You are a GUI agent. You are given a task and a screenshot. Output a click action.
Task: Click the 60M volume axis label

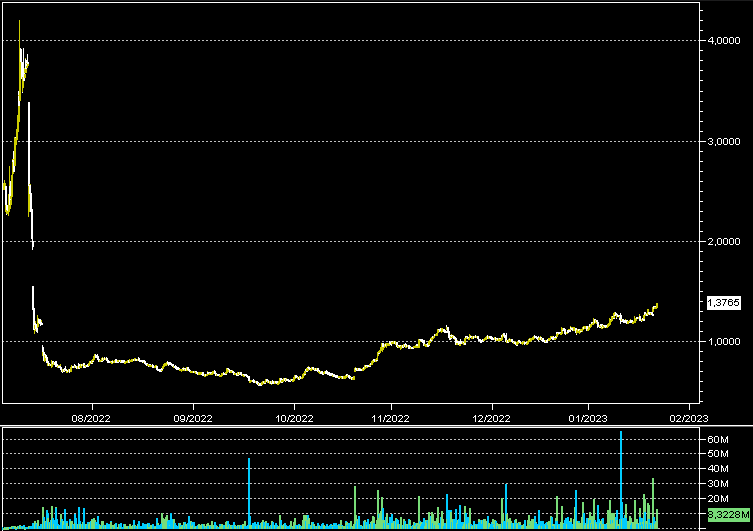pos(718,440)
